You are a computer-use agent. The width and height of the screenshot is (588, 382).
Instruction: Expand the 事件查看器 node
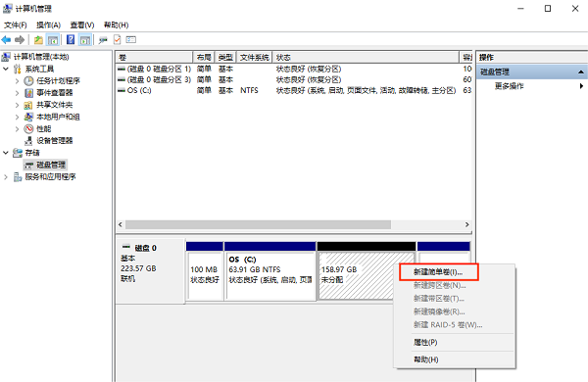(18, 93)
